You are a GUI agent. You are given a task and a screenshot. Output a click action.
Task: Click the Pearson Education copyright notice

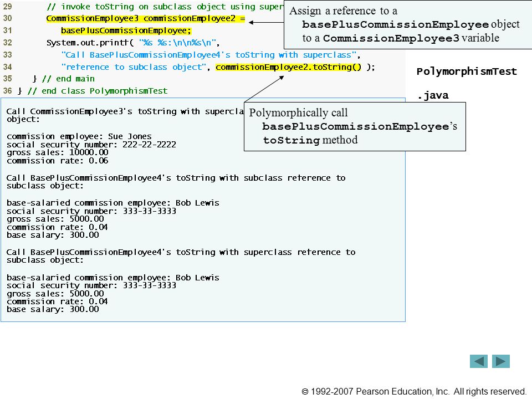(x=413, y=392)
